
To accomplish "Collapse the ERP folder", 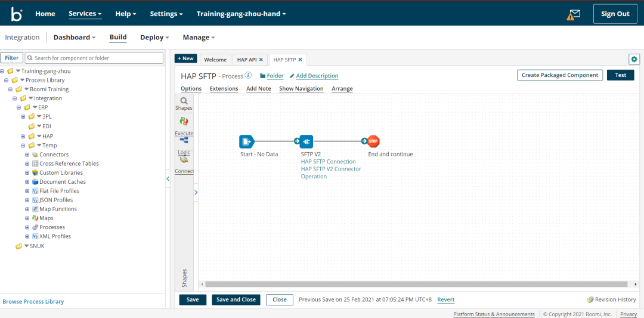I will [x=19, y=107].
